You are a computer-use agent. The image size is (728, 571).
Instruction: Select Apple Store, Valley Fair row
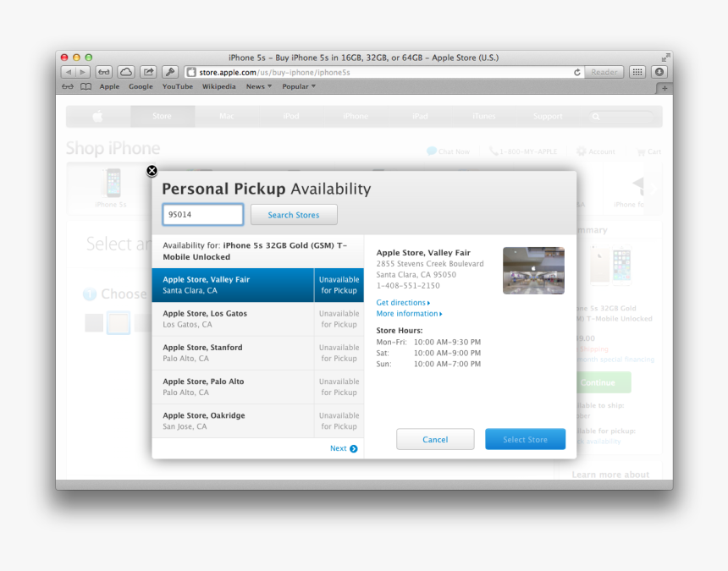pyautogui.click(x=257, y=285)
